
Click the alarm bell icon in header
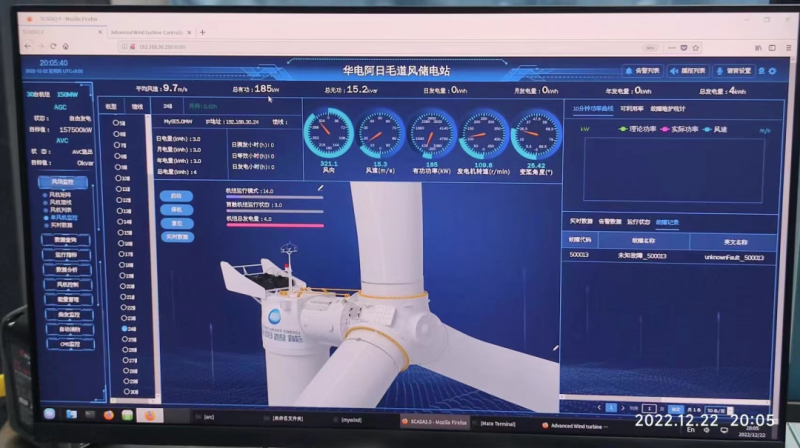tap(628, 71)
